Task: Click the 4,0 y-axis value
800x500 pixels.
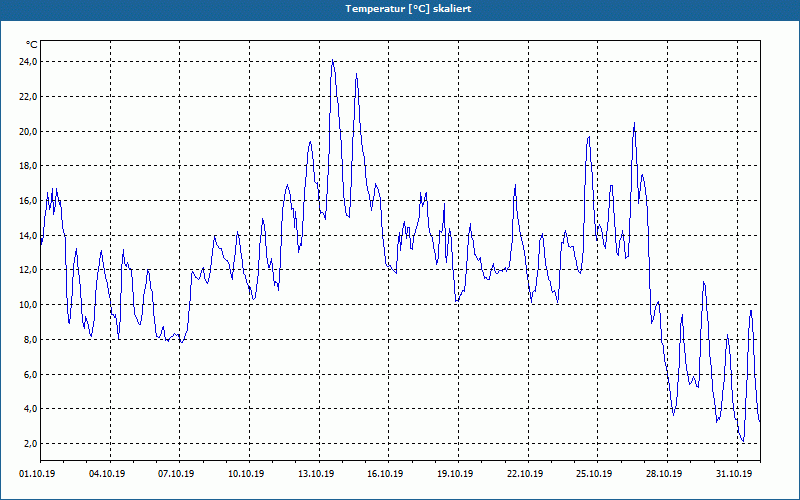Action: pyautogui.click(x=30, y=409)
